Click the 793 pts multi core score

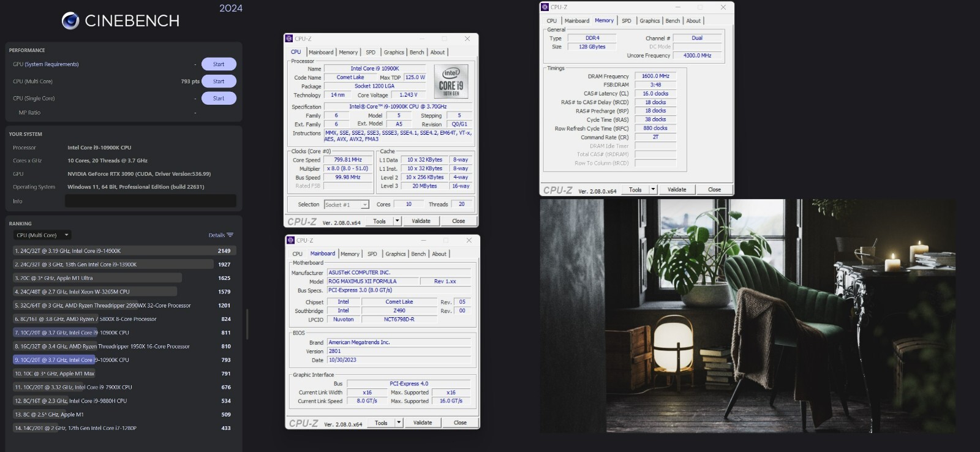click(190, 81)
